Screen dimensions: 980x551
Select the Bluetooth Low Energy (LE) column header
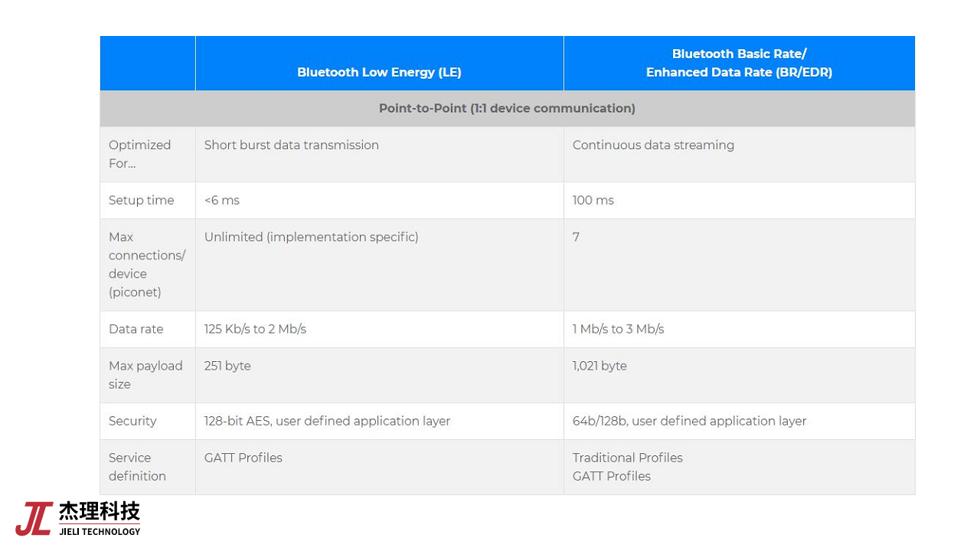point(379,72)
